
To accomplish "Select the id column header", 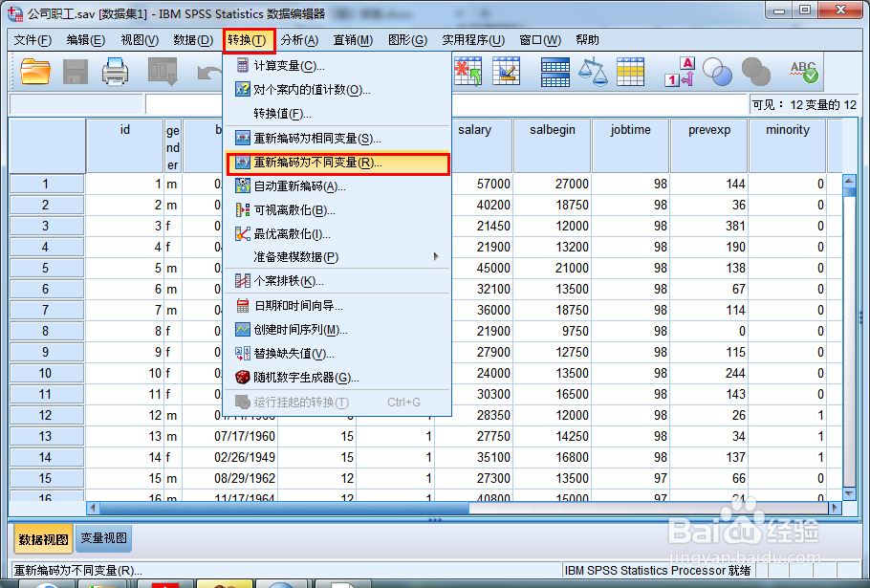I will pos(125,145).
